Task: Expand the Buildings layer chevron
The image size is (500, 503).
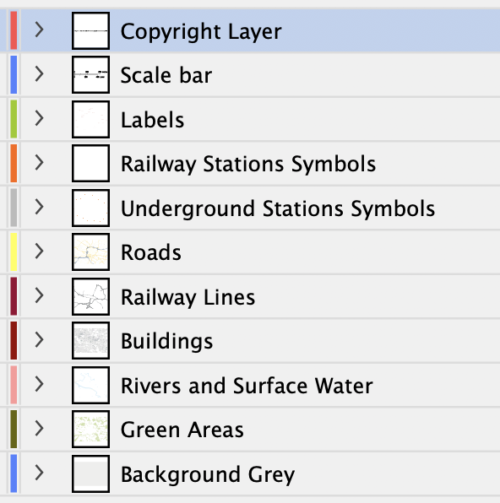Action: [x=39, y=340]
